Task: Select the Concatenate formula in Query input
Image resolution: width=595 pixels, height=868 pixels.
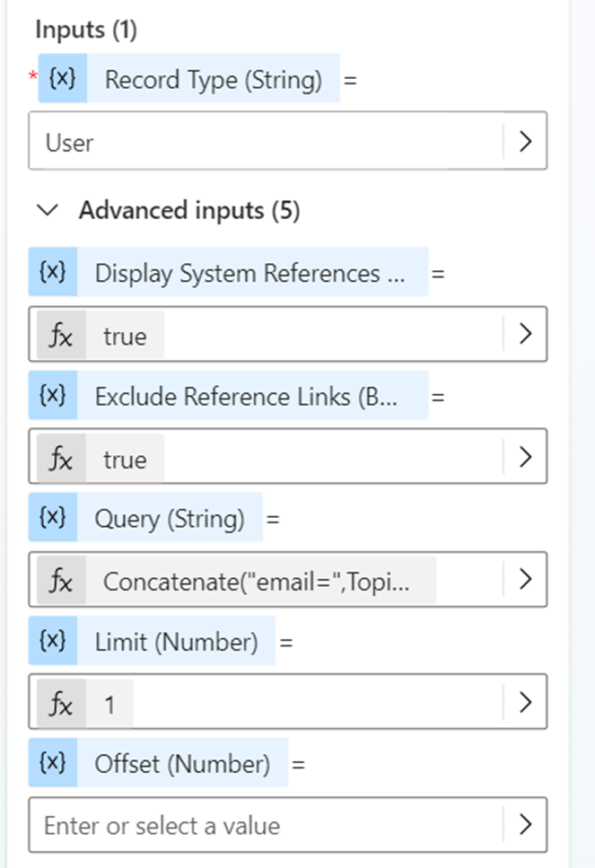Action: click(257, 581)
